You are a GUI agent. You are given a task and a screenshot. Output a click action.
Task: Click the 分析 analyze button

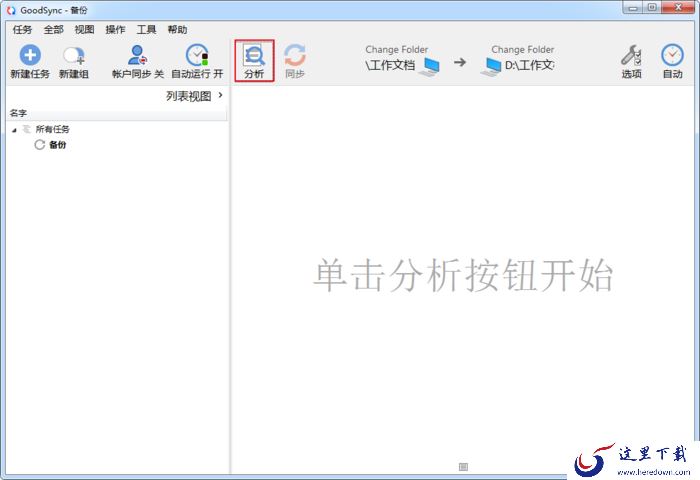[254, 61]
